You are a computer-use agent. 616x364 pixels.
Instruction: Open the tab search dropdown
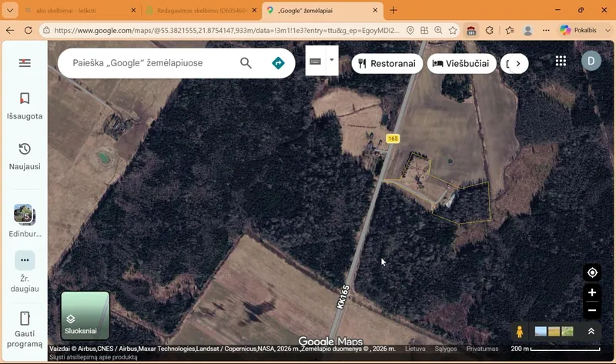10,11
